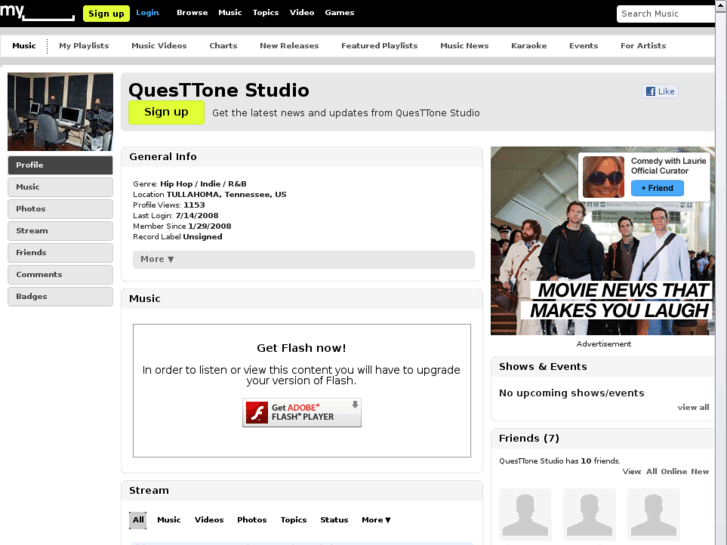Click the QuesTTone Studio title
This screenshot has width=727, height=545.
(219, 90)
